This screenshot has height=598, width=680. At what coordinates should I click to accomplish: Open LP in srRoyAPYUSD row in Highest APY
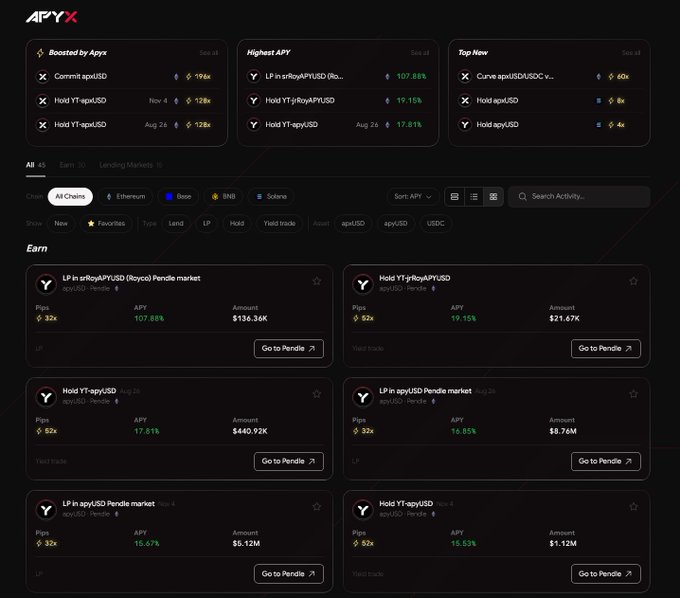[x=337, y=77]
